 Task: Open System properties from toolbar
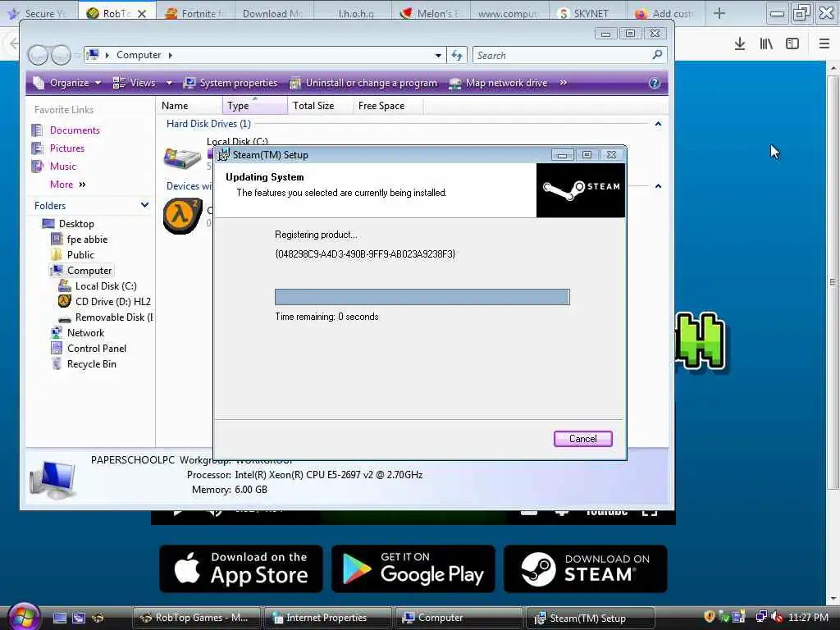click(x=231, y=83)
